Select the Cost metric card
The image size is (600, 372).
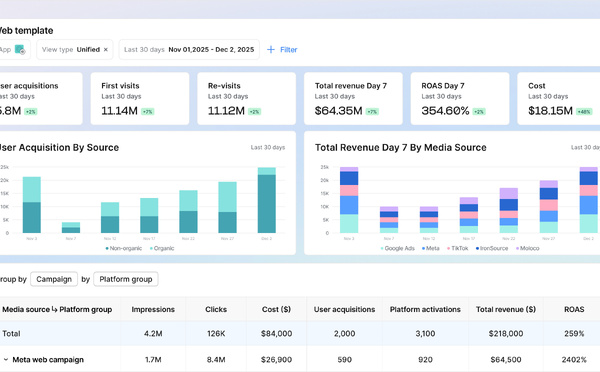(559, 98)
